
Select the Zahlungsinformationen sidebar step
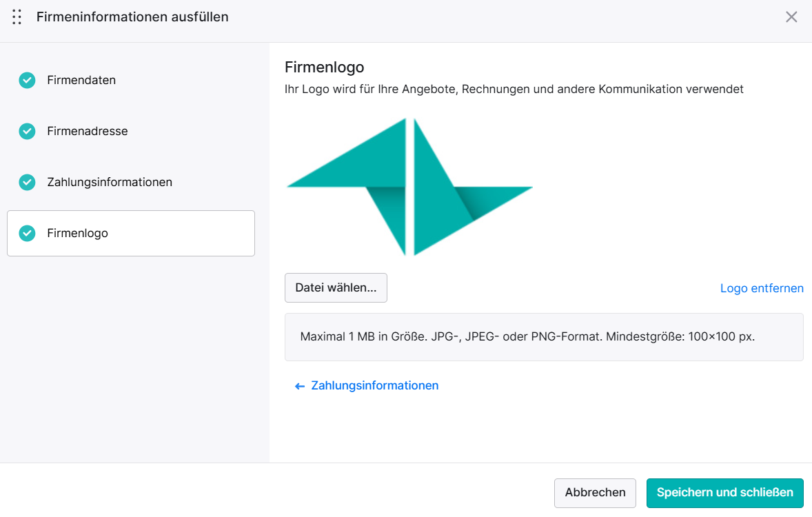click(110, 183)
